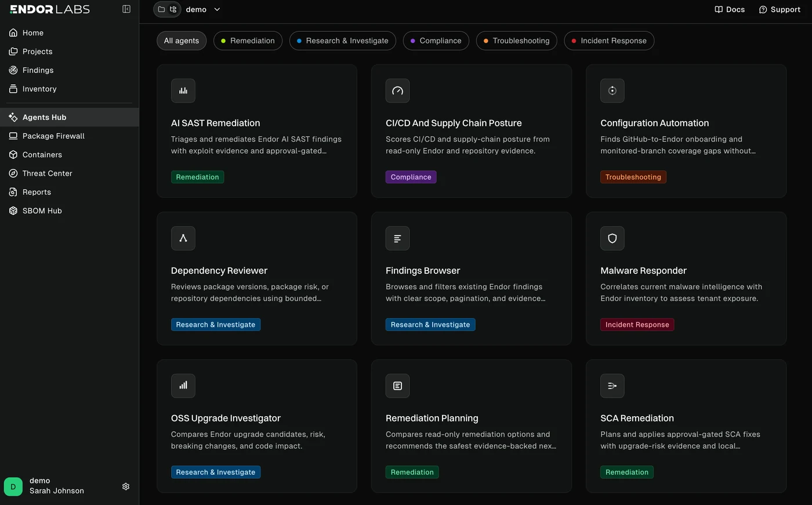
Task: Select the All agents filter
Action: 182,41
